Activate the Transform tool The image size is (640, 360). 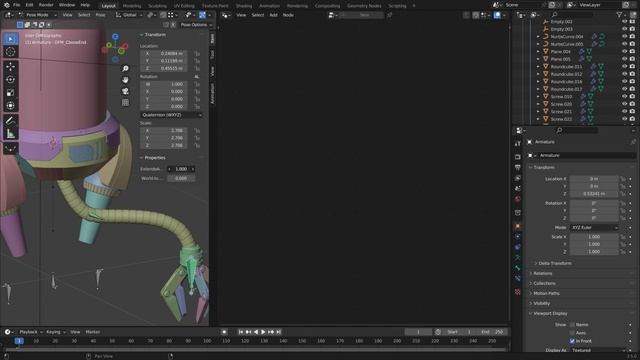(11, 106)
